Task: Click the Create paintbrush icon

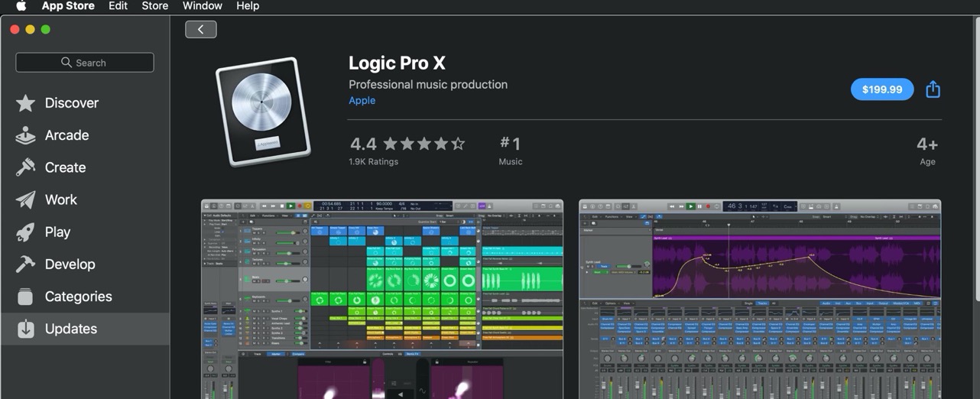Action: tap(25, 167)
